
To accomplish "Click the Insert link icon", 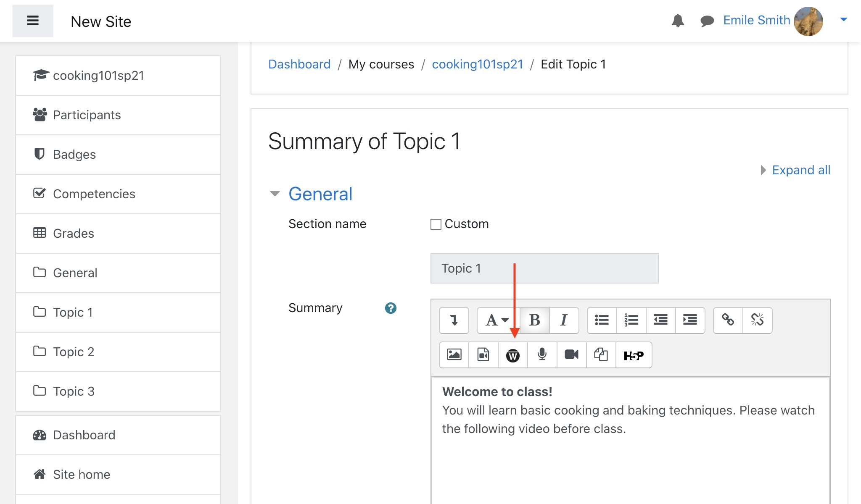I will [727, 319].
